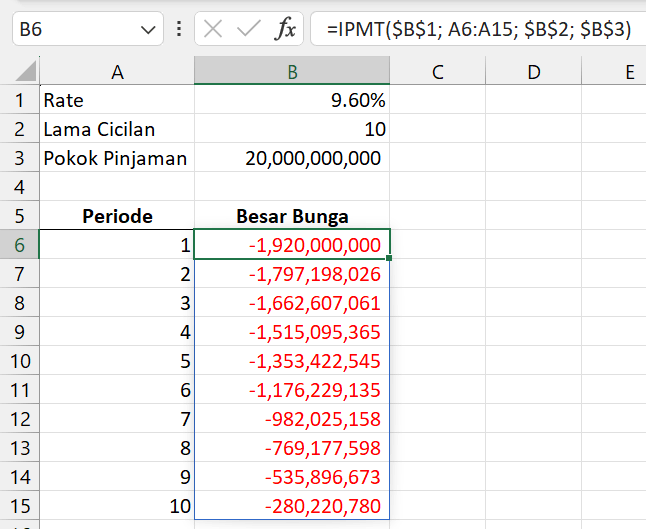
Task: Click the three-dot handle beside Name Box
Action: [179, 29]
